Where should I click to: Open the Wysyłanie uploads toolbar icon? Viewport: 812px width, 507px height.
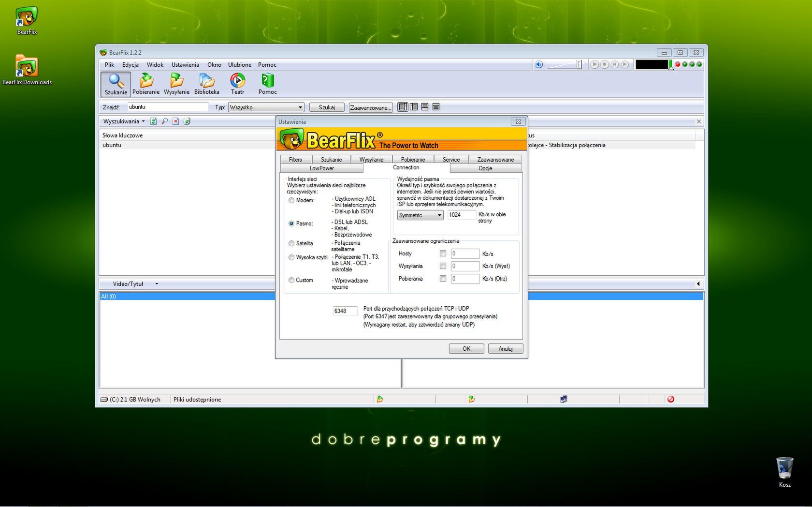pyautogui.click(x=176, y=84)
